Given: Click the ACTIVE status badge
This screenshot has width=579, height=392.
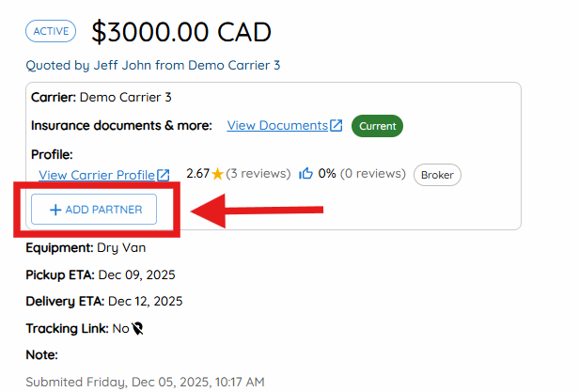Looking at the screenshot, I should coord(51,31).
